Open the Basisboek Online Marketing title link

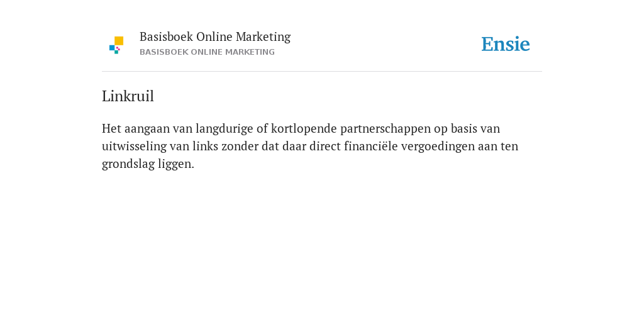tap(215, 36)
